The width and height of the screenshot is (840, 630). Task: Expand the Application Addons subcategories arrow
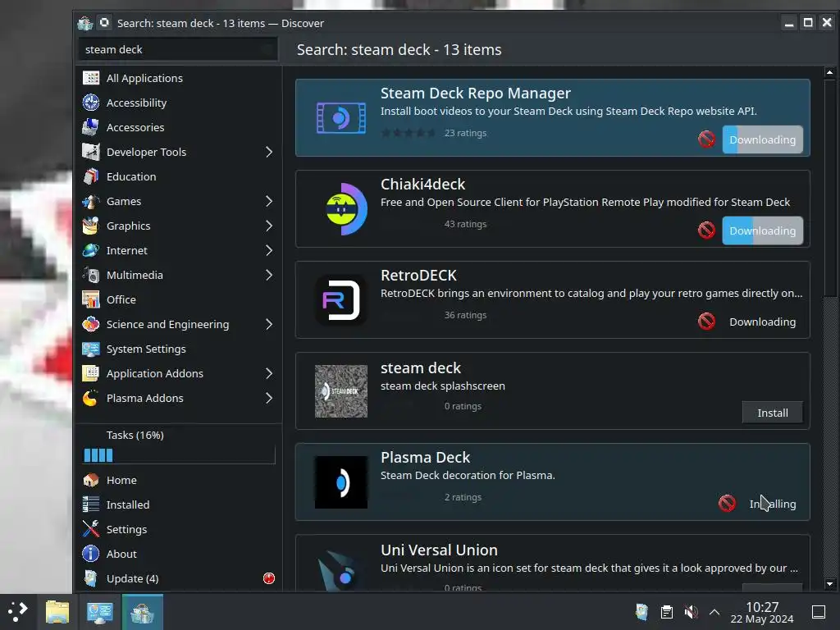tap(269, 374)
